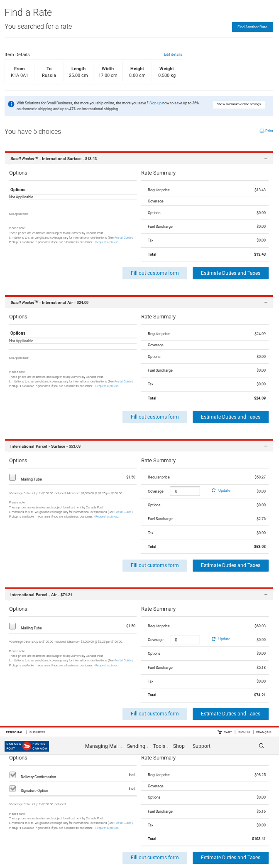Click coverage input field for Parcel Air

(x=185, y=640)
